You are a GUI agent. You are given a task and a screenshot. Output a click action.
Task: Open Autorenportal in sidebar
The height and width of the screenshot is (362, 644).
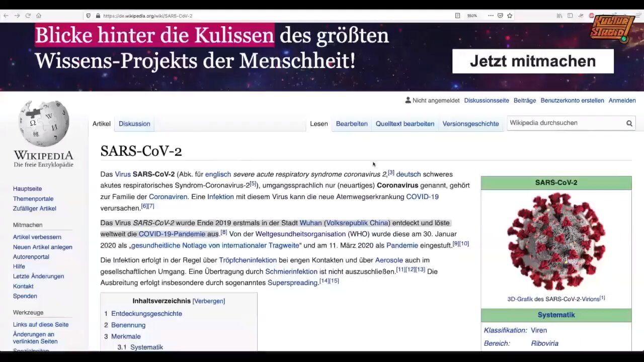click(x=31, y=256)
